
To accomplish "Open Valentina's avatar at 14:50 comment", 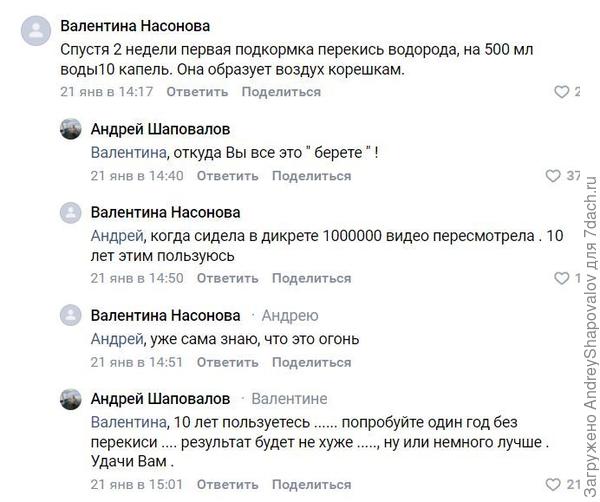I will coord(70,214).
